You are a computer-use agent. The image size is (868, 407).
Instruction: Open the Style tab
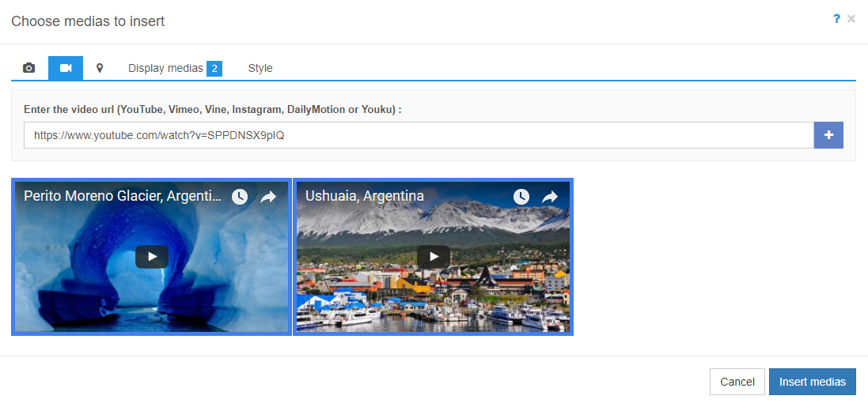point(260,68)
